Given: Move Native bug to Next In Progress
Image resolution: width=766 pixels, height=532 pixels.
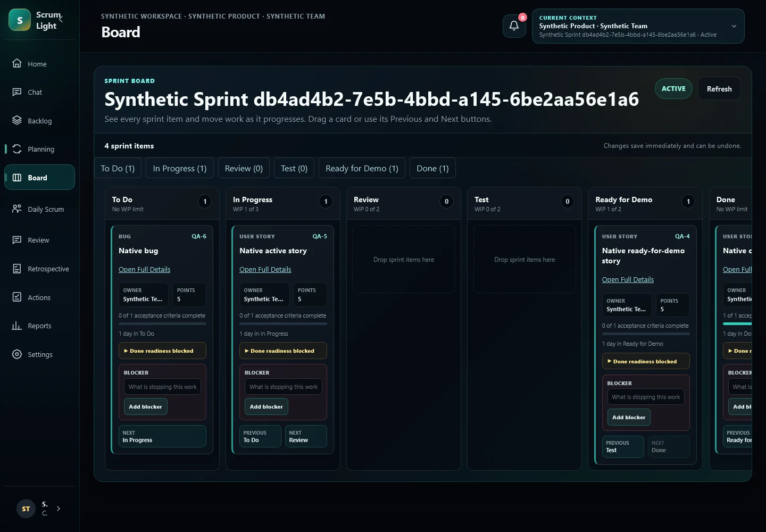Looking at the screenshot, I should coord(162,436).
